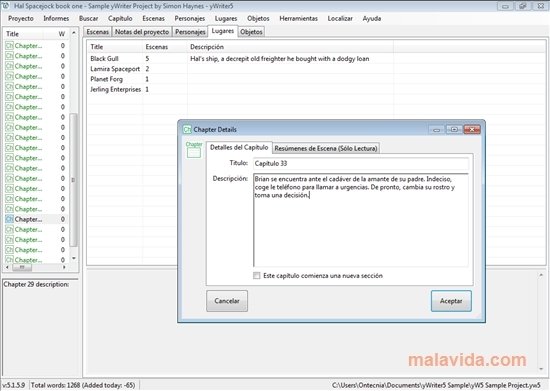
Task: Restore down the main yWriter5 window
Action: pos(523,6)
